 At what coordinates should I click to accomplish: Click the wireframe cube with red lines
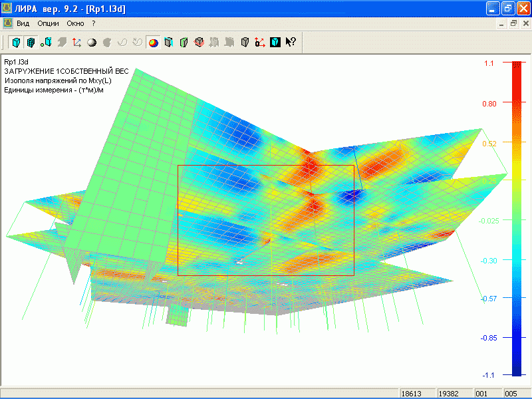coord(199,43)
